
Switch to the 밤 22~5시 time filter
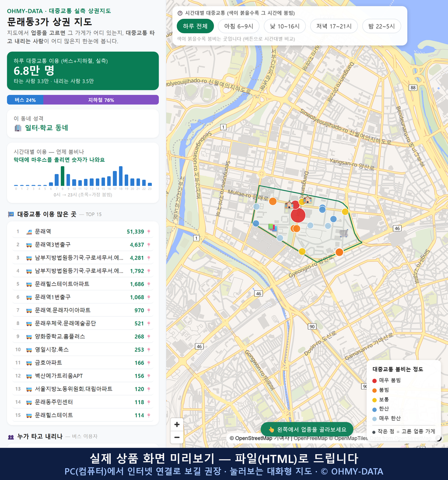click(x=381, y=26)
